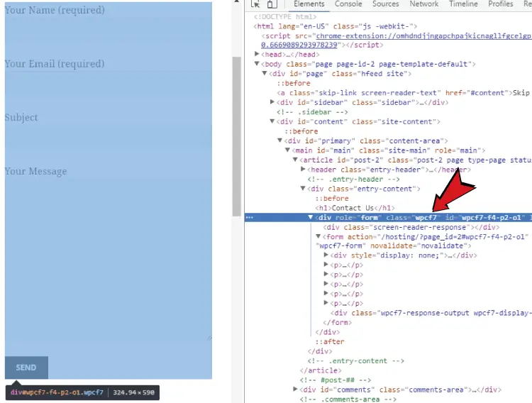Image resolution: width=532 pixels, height=403 pixels.
Task: Select the closing form tag row
Action: (x=337, y=322)
